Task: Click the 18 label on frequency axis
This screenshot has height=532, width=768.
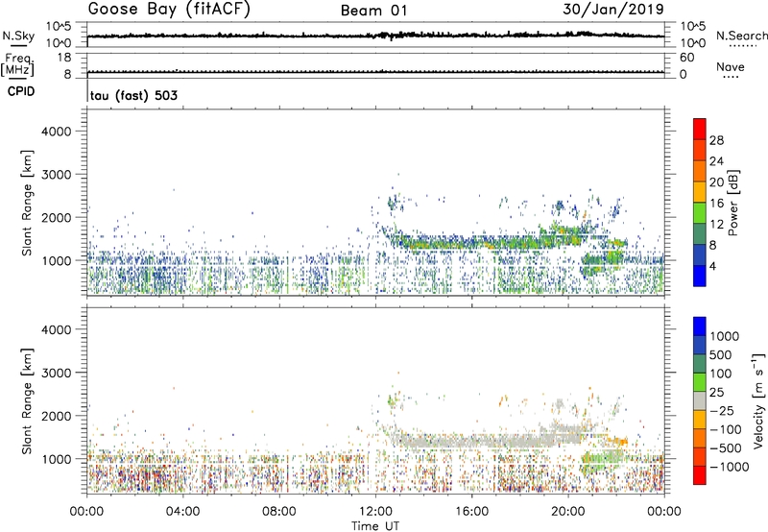Action: tap(64, 58)
